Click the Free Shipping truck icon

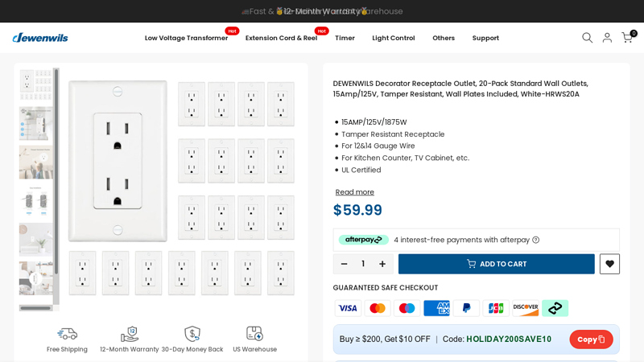click(67, 334)
